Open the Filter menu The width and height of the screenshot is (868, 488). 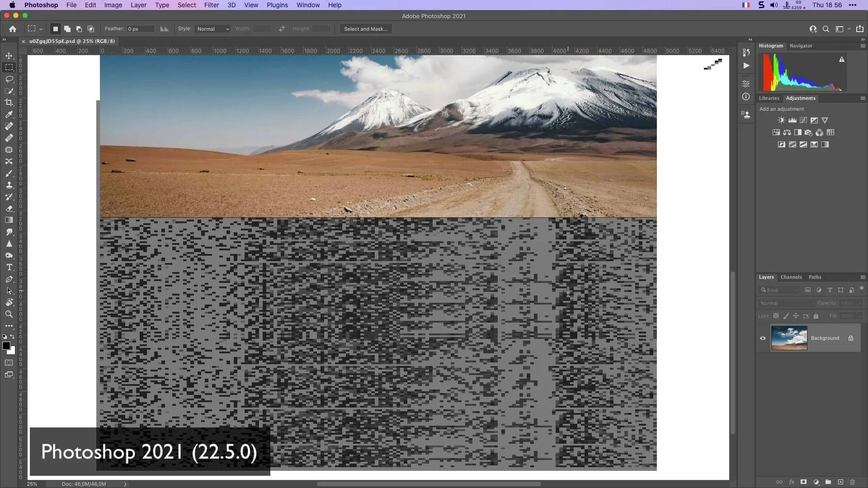(211, 5)
